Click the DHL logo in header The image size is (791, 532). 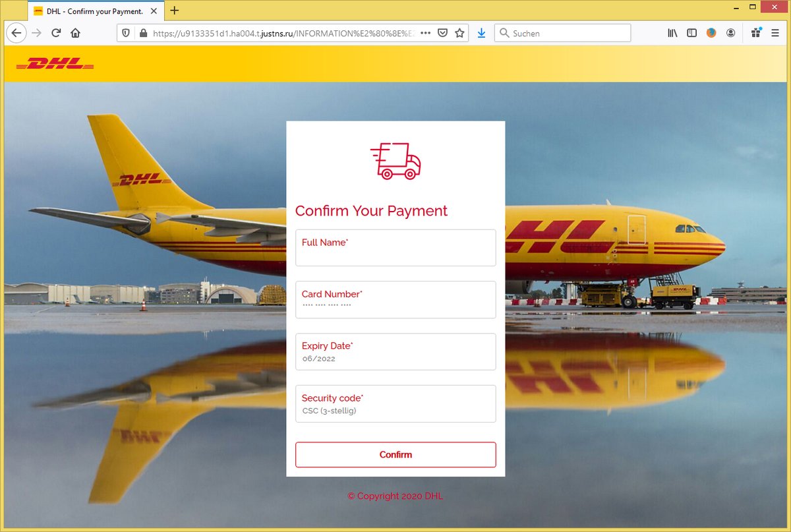tap(55, 64)
